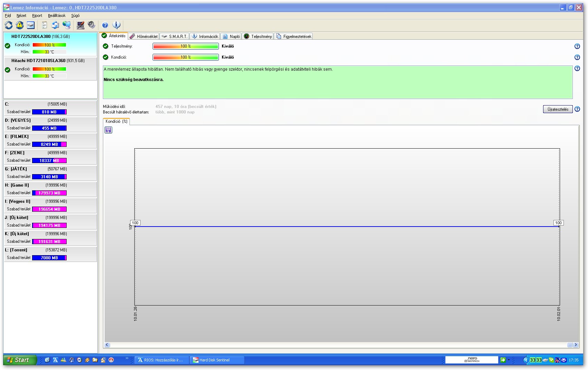Switch to the S.M.A.R.T. tab
Viewport: 588px width, 370px height.
click(x=174, y=36)
